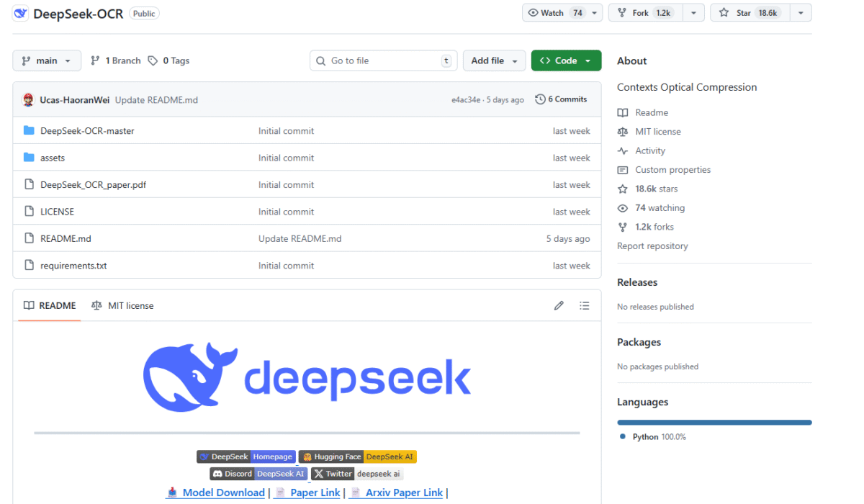The width and height of the screenshot is (864, 504).
Task: Select the README tab
Action: pos(50,306)
